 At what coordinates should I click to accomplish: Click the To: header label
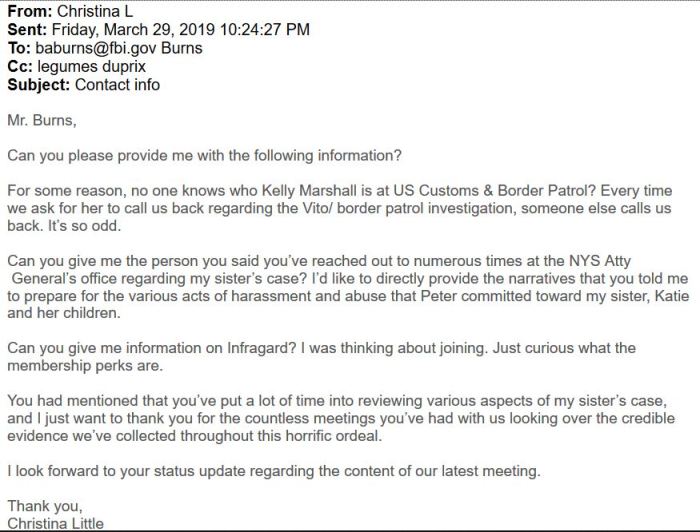18,50
